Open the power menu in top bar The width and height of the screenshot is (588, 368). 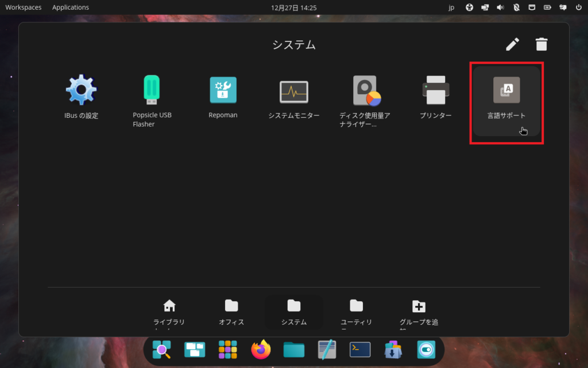coord(578,7)
